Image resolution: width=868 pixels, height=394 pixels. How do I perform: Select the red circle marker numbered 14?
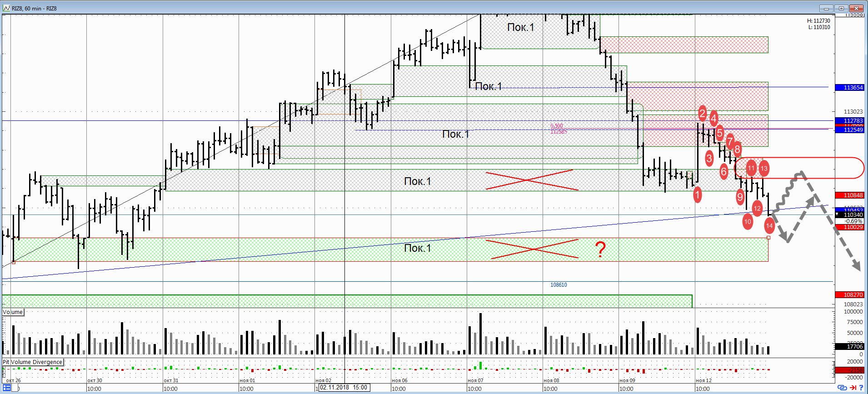769,225
